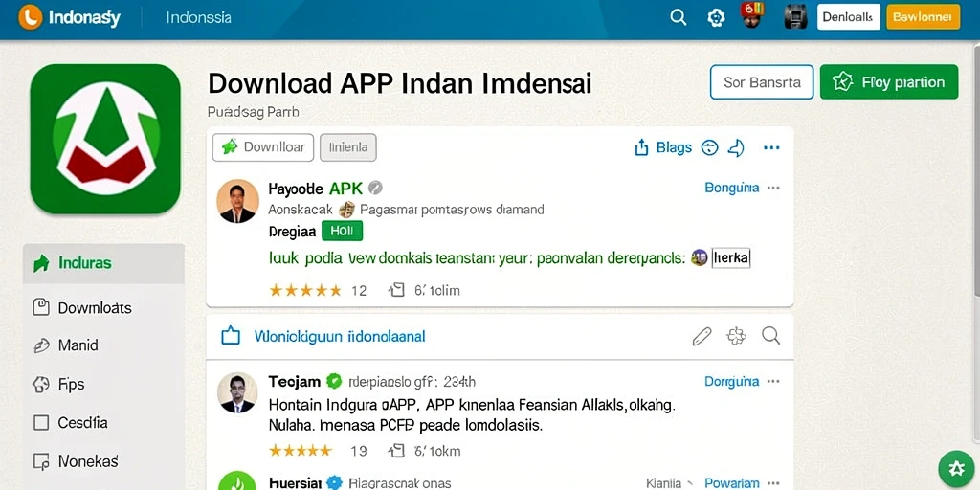This screenshot has height=490, width=980.
Task: Click the pencil edit icon
Action: 702,336
